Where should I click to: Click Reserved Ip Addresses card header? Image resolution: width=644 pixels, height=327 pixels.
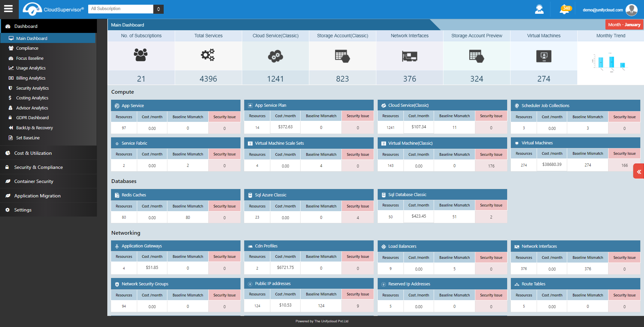point(442,284)
